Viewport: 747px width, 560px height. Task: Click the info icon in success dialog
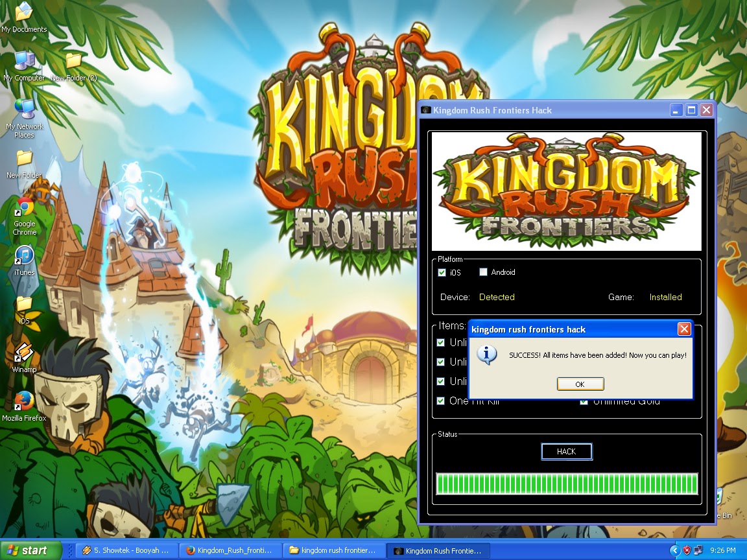click(487, 355)
